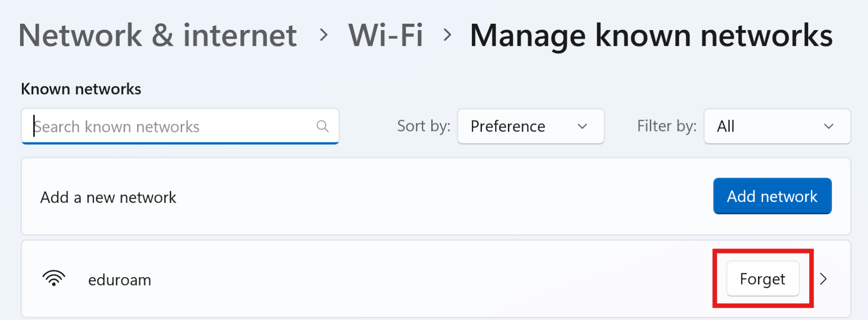
Task: Click the Filter by label
Action: coord(666,126)
